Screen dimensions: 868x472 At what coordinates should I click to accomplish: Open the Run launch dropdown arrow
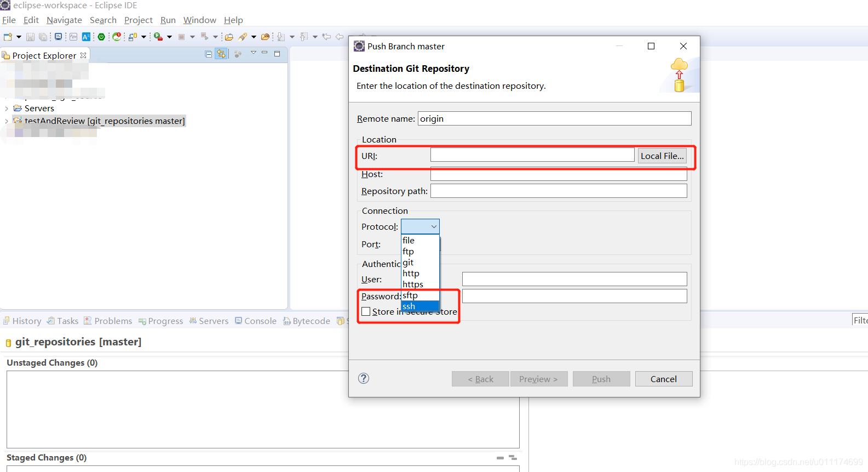coord(169,37)
